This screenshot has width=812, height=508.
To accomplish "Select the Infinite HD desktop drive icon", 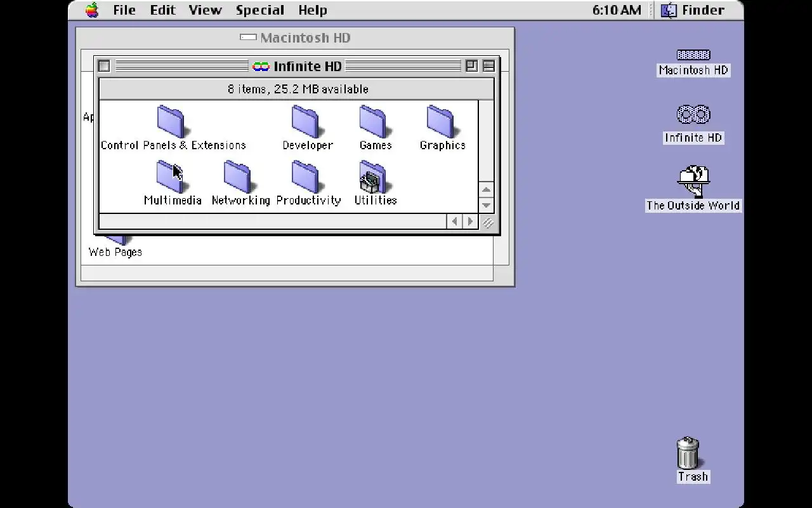I will tap(693, 115).
